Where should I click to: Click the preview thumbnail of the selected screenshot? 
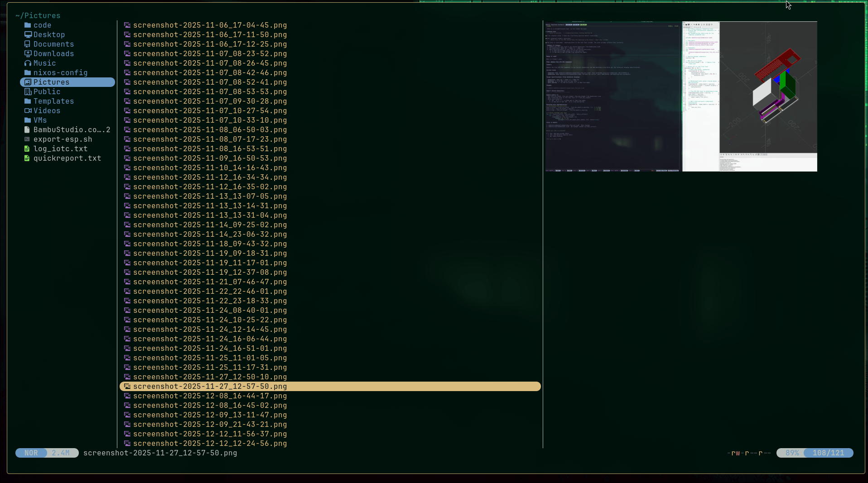click(x=680, y=96)
